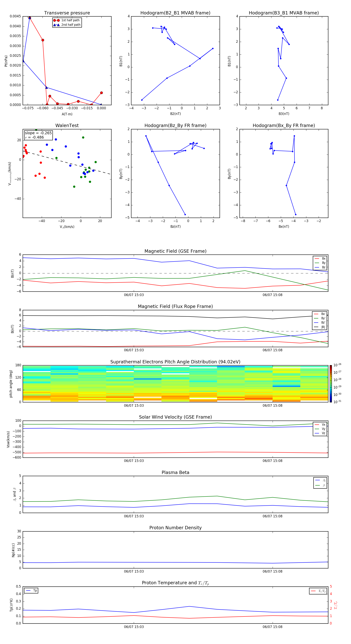Viewport: 351px width, 644px height.
Task: Click the 'Transverse pressure' plot title
Action: click(67, 13)
